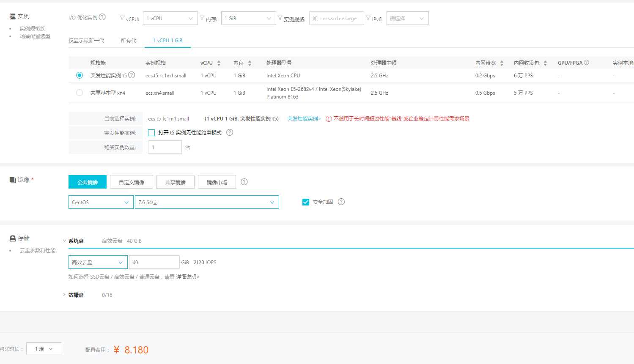
Task: Open the CentOS operating system dropdown
Action: (101, 202)
